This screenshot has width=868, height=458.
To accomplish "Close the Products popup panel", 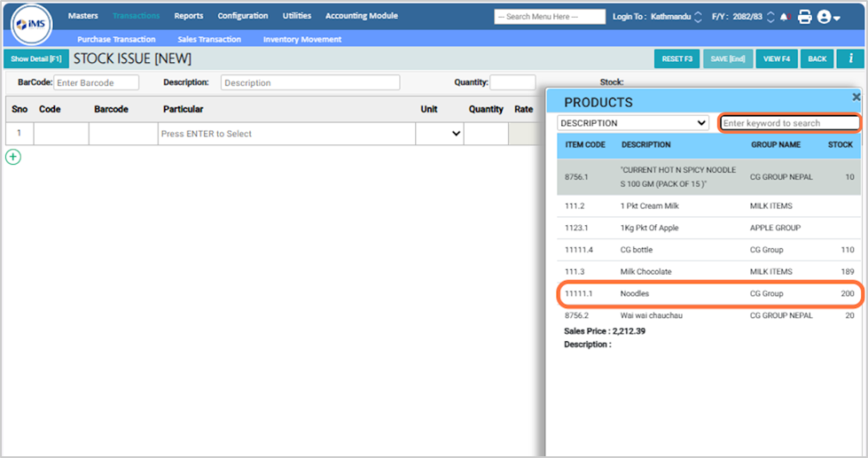I will click(x=856, y=97).
